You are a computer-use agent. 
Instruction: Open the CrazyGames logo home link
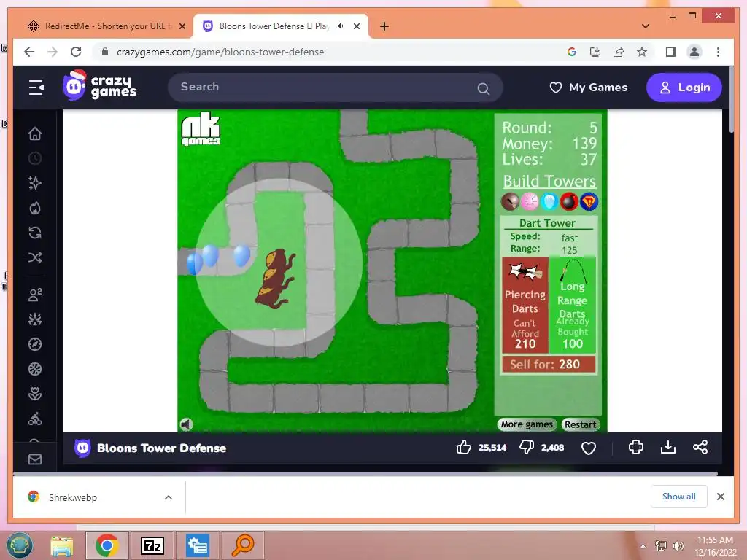click(x=100, y=85)
